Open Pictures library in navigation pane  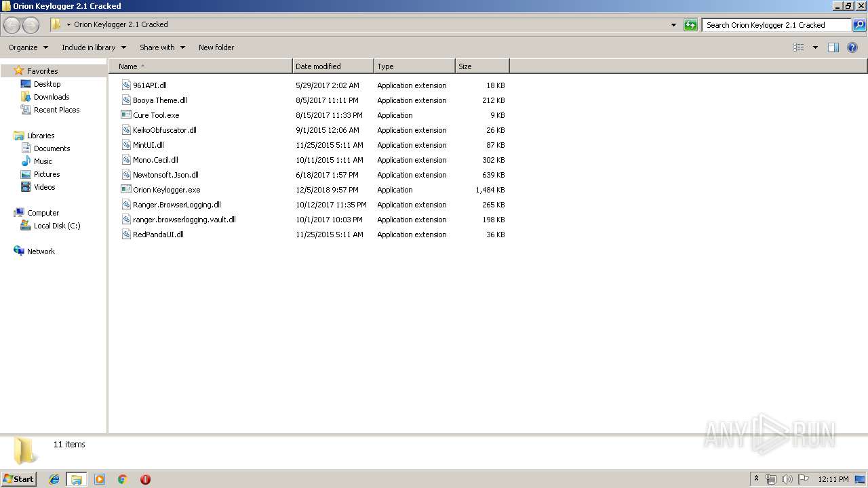coord(47,174)
